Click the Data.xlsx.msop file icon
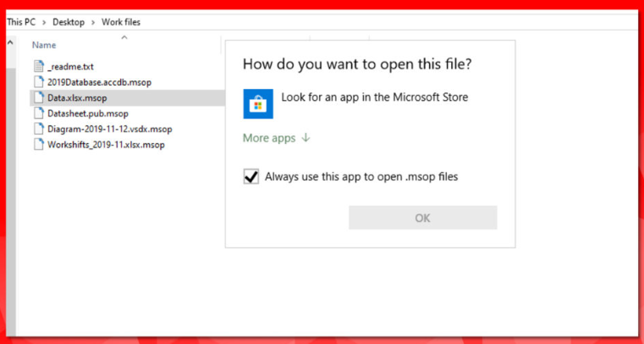 coord(39,97)
